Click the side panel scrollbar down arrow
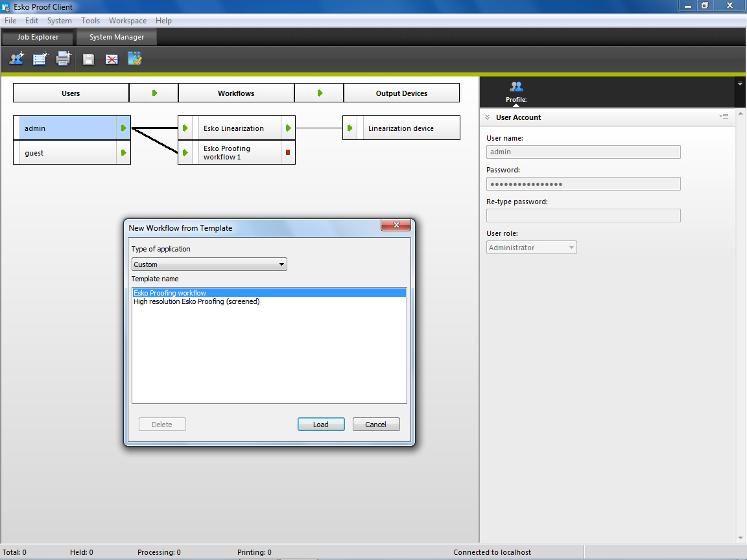Image resolution: width=747 pixels, height=560 pixels. [x=741, y=538]
